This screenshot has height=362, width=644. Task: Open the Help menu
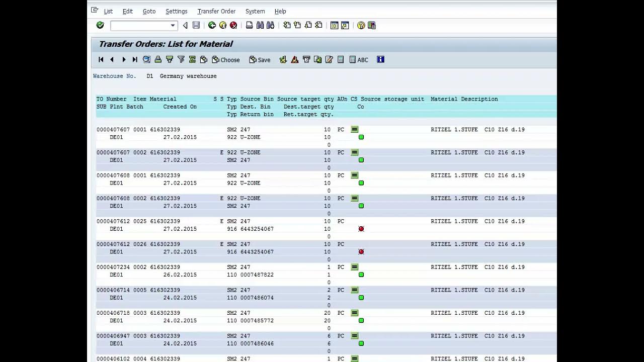pyautogui.click(x=280, y=11)
